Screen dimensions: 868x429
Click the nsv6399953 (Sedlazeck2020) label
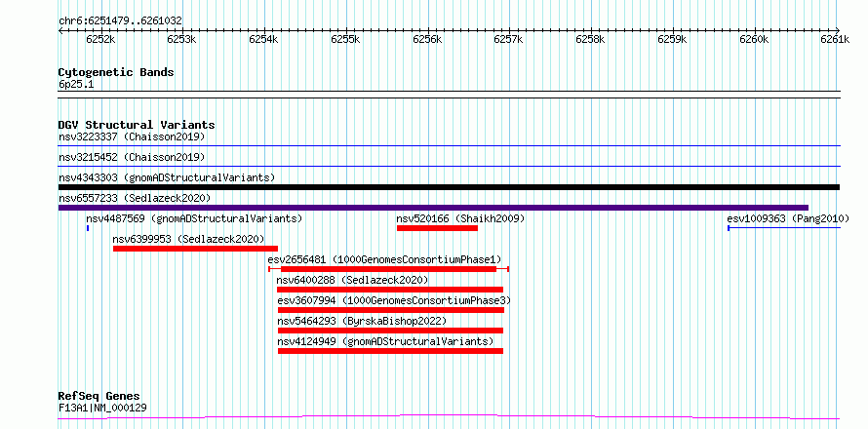click(188, 239)
